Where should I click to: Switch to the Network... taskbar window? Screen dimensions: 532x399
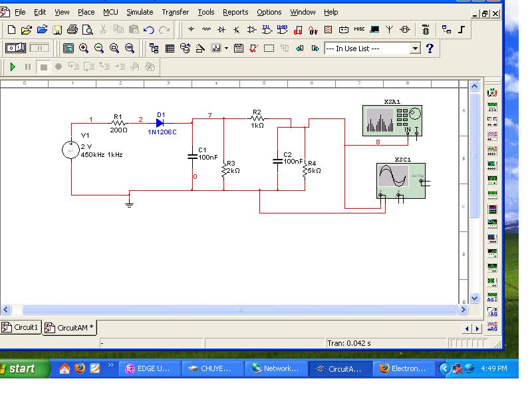click(x=276, y=368)
